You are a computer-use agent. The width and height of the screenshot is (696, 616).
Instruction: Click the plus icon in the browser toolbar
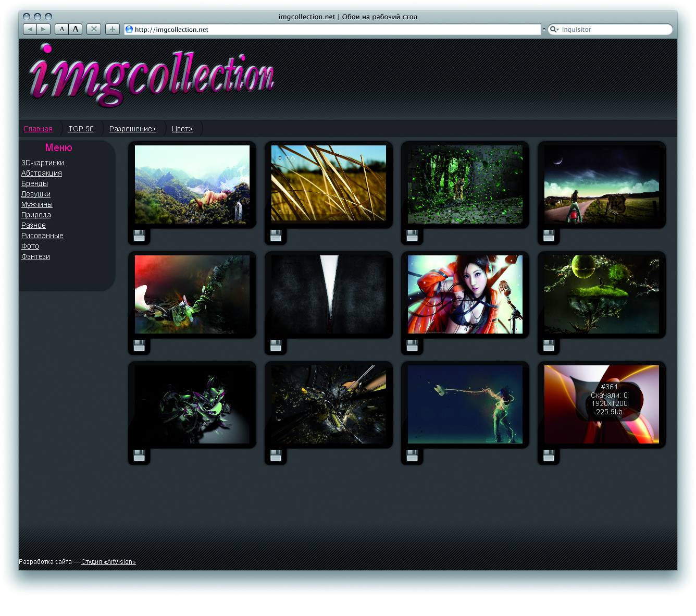point(113,29)
